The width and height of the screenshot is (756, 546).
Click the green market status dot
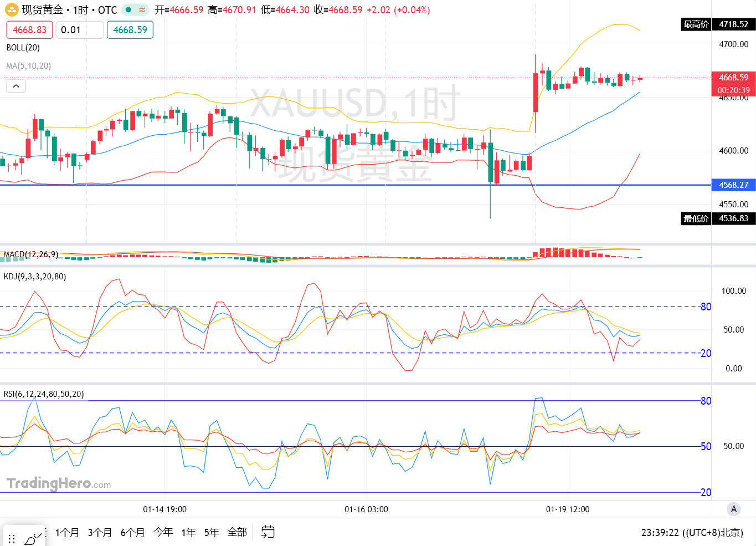pyautogui.click(x=128, y=9)
